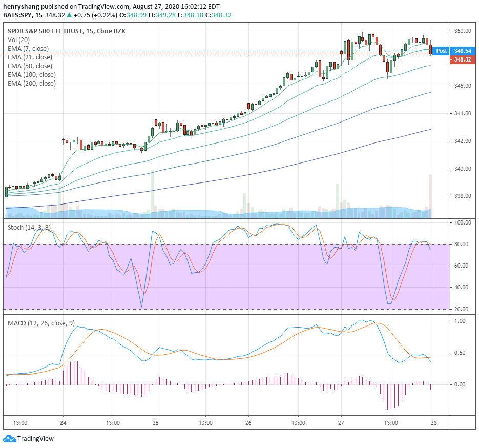Click the 40.00 stochastic axis label

[x=461, y=287]
